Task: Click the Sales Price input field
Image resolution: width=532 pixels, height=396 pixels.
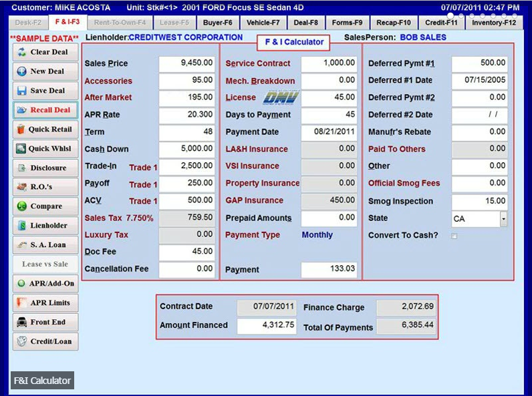Action: coord(187,63)
